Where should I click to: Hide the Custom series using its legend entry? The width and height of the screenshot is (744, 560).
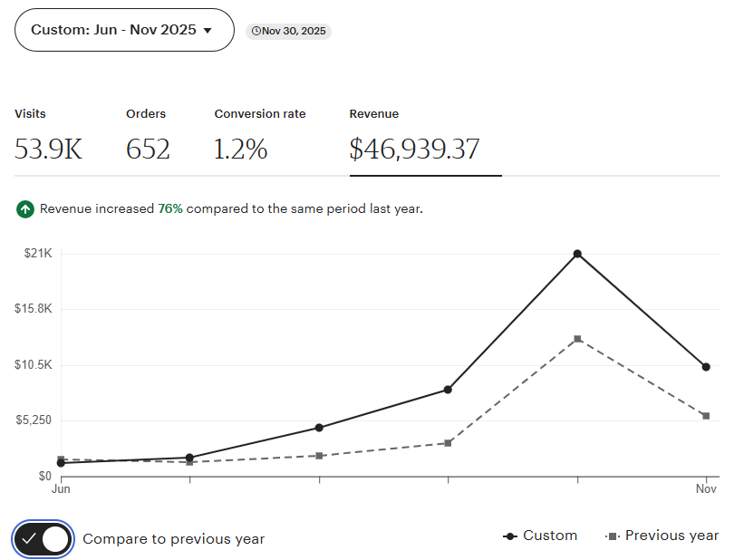pyautogui.click(x=548, y=536)
